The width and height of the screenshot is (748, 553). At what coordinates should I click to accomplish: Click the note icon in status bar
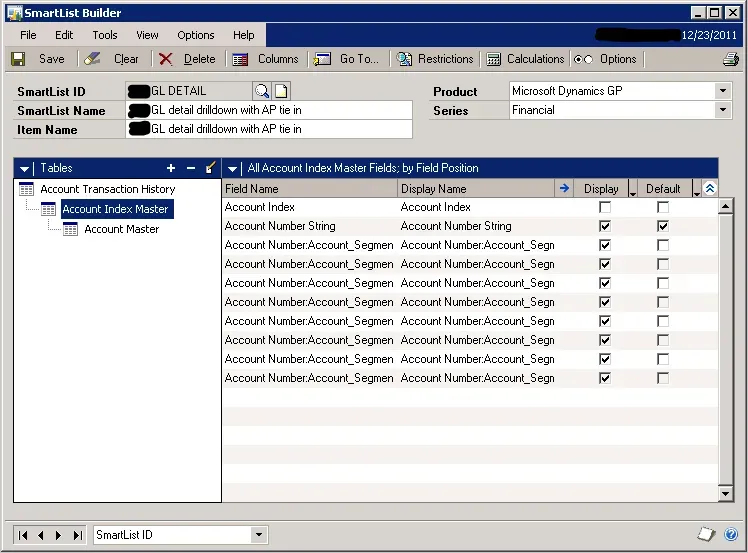[706, 535]
